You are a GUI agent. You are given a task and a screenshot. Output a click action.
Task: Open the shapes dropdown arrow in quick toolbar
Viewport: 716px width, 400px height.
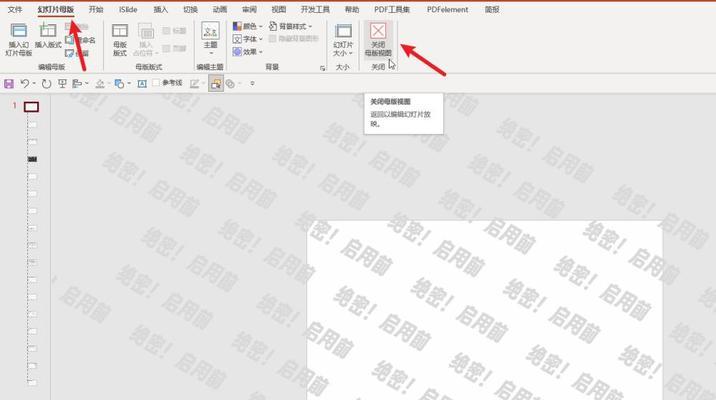[129, 84]
